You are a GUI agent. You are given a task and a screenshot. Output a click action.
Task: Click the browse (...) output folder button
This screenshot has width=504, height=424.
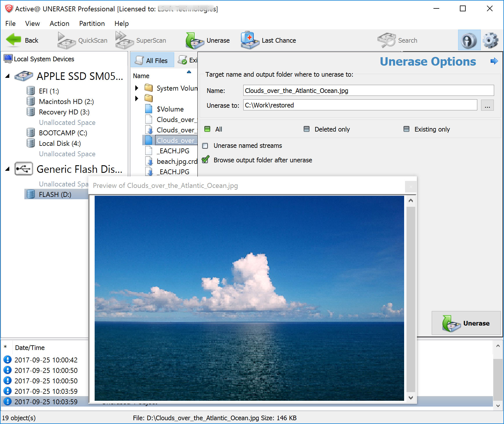(x=487, y=105)
